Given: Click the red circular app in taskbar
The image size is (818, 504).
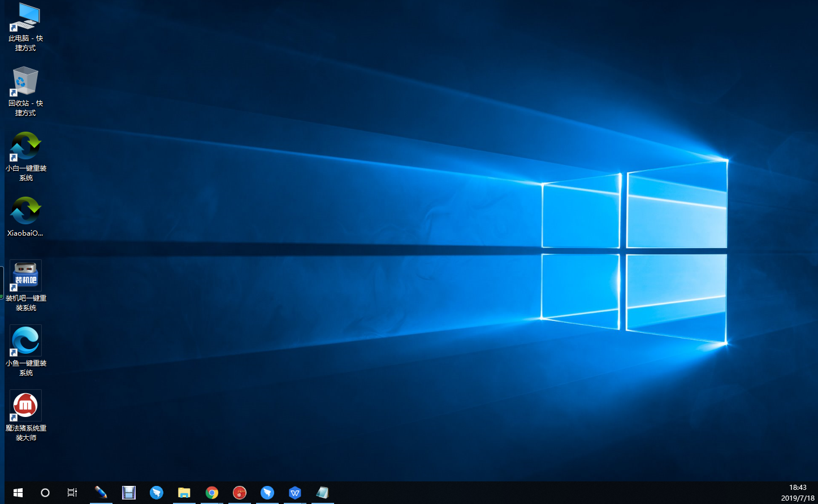Looking at the screenshot, I should click(240, 493).
